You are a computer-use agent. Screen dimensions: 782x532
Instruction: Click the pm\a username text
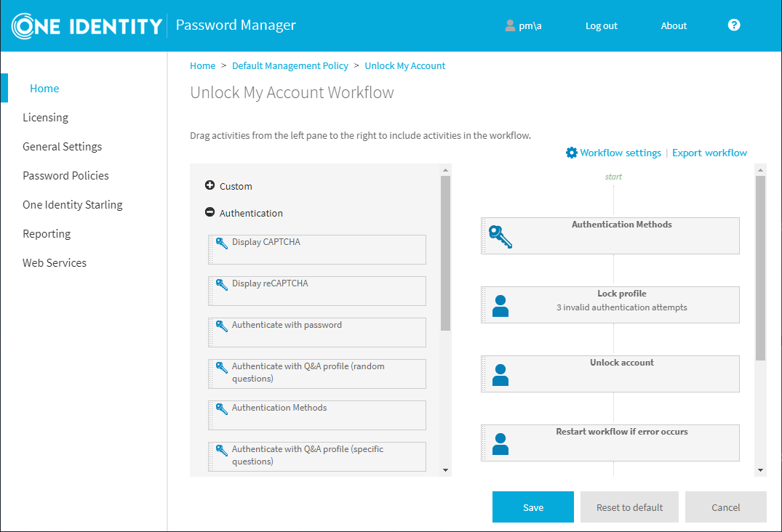pos(530,26)
